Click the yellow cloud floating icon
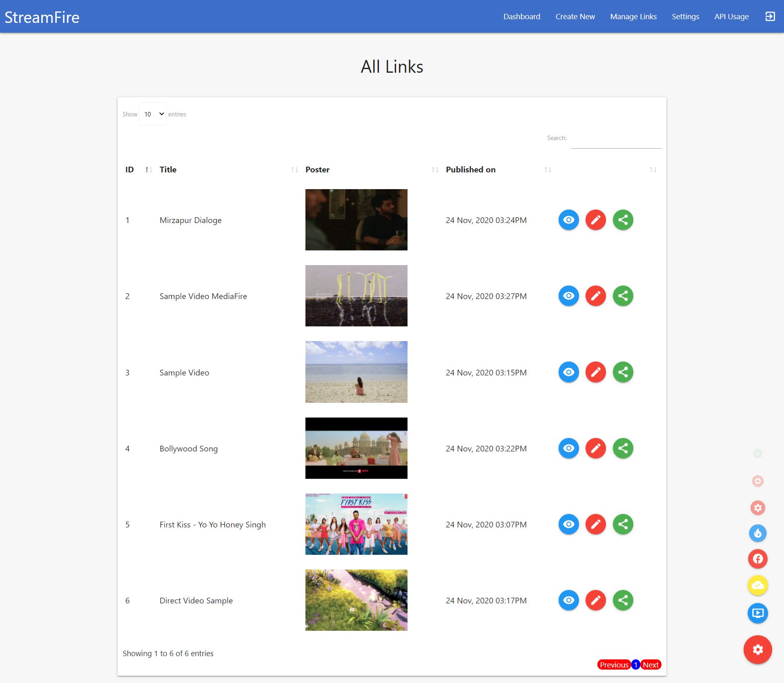 tap(758, 585)
